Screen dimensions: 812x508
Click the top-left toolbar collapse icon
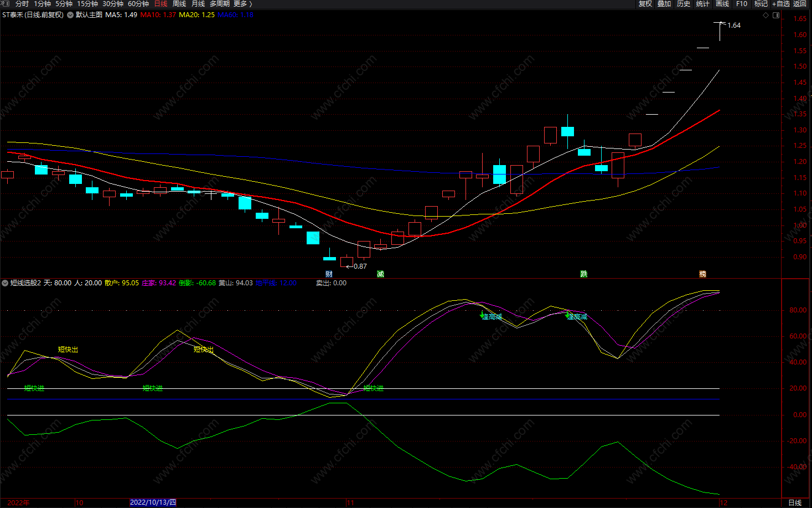pos(6,4)
